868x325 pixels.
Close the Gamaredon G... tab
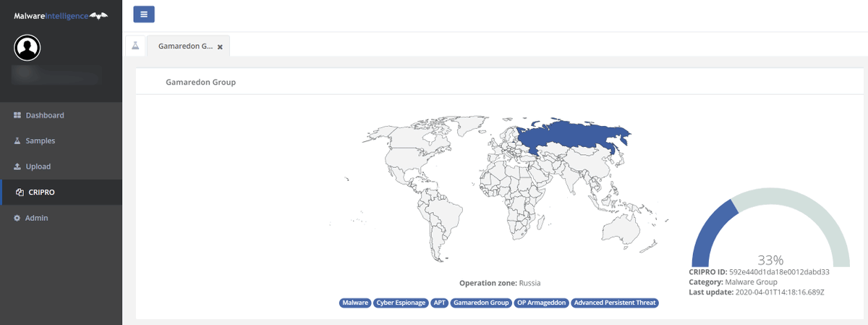(x=220, y=46)
